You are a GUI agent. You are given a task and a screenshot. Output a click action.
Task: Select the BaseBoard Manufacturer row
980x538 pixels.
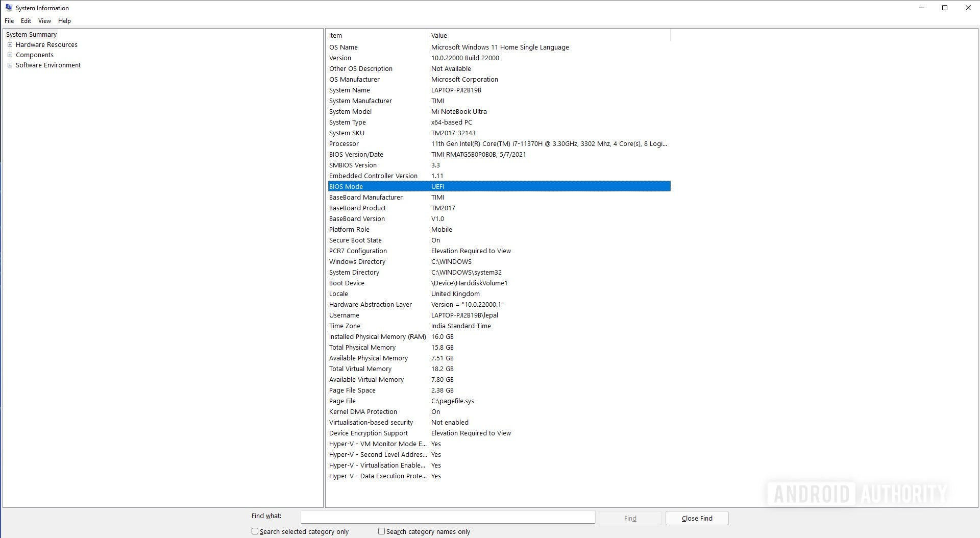tap(499, 197)
